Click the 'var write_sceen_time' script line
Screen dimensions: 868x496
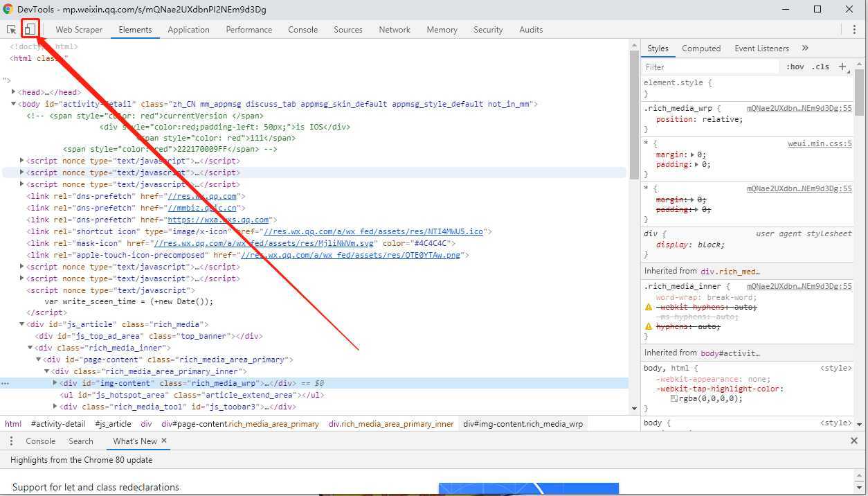click(129, 301)
